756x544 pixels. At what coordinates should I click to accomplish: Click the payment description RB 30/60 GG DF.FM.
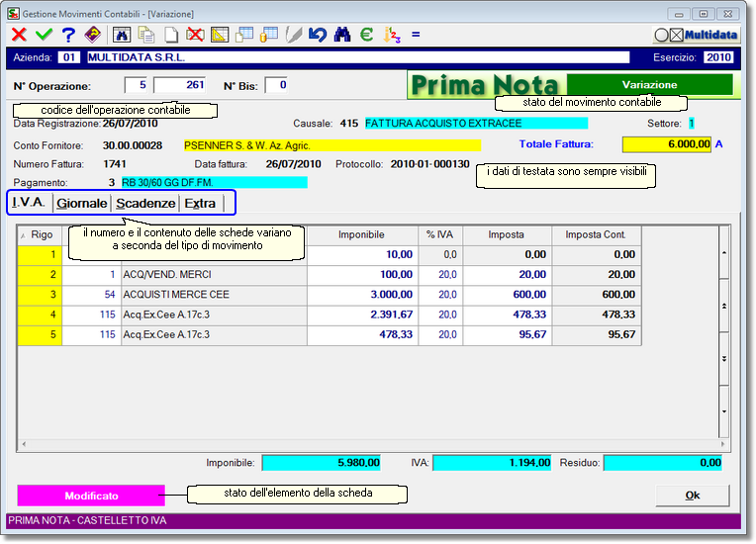pyautogui.click(x=214, y=183)
